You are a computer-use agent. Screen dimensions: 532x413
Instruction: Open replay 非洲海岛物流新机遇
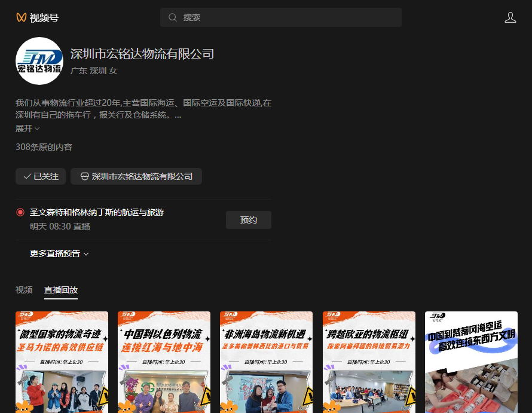click(267, 362)
